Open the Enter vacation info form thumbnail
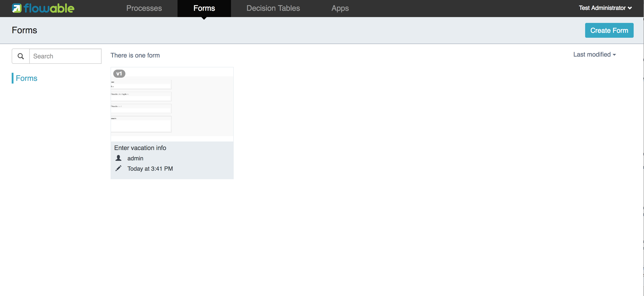The image size is (644, 296). (x=172, y=104)
